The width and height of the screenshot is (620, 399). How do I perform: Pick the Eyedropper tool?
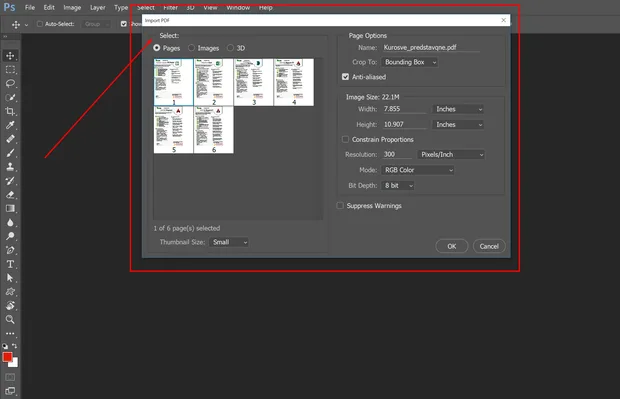pos(10,125)
